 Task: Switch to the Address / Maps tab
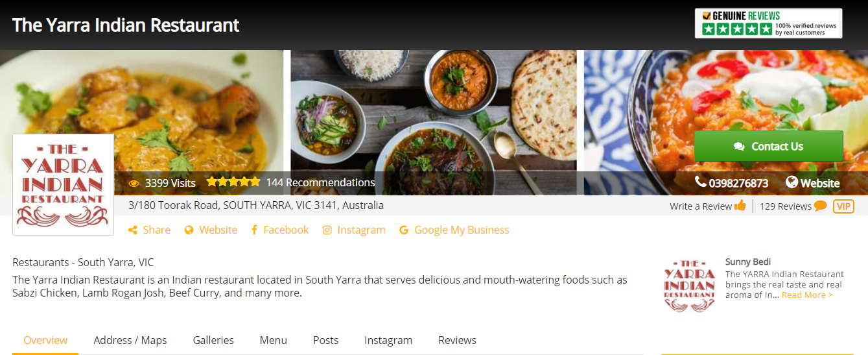[130, 340]
